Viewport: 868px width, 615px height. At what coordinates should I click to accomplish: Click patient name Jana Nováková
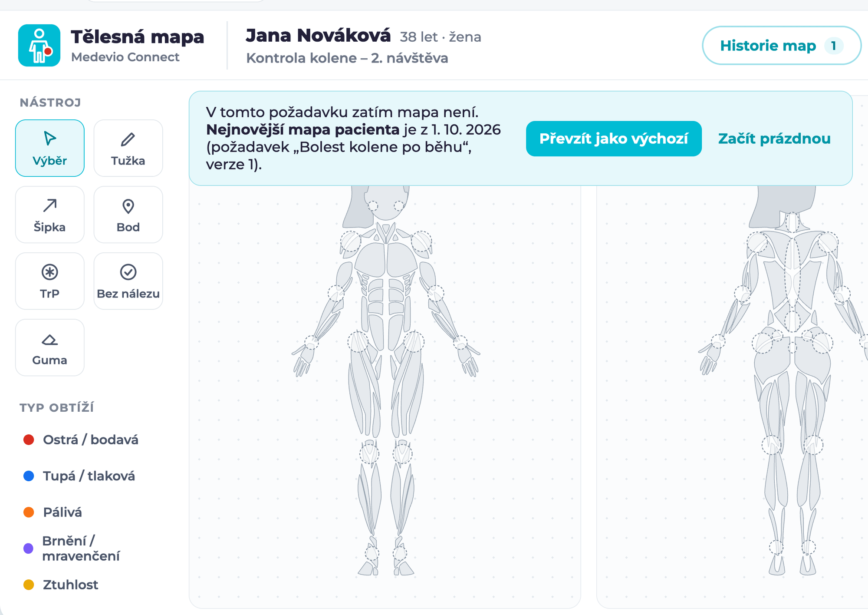pos(318,36)
